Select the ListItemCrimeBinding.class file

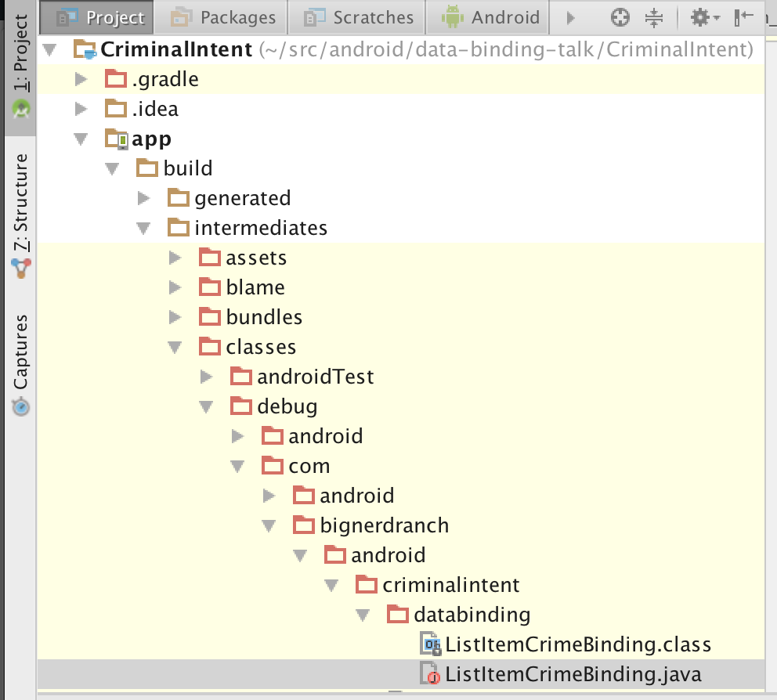click(x=578, y=644)
